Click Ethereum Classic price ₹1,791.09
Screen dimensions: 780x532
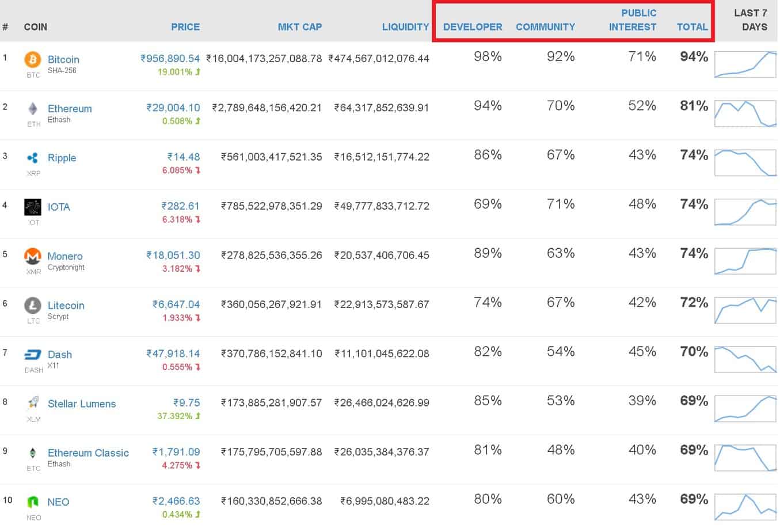pyautogui.click(x=176, y=453)
